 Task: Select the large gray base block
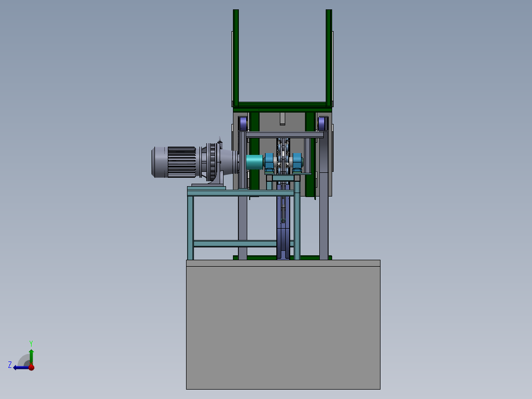[x=283, y=324]
